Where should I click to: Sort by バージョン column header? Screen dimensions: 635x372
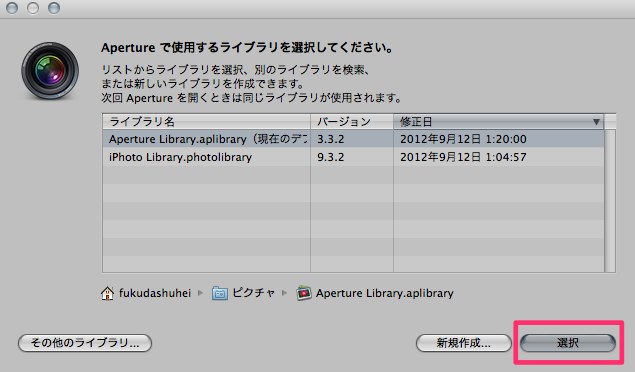[x=352, y=121]
